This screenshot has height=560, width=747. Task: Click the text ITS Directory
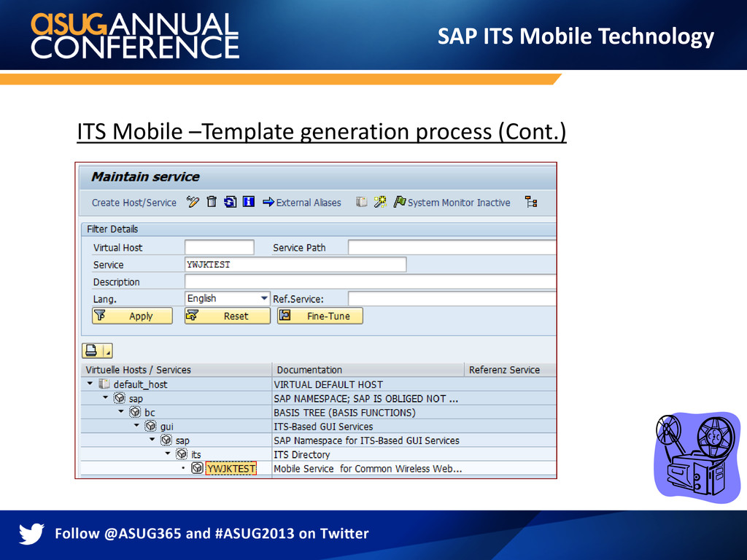301,455
